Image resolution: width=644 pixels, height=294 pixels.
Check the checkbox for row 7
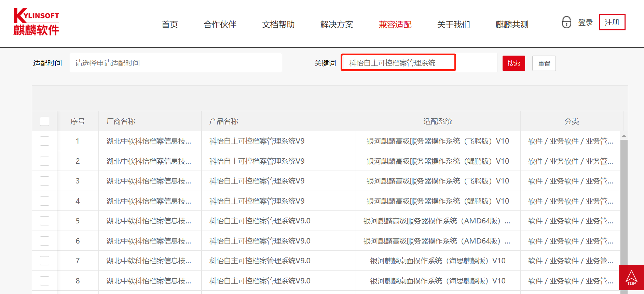point(45,261)
